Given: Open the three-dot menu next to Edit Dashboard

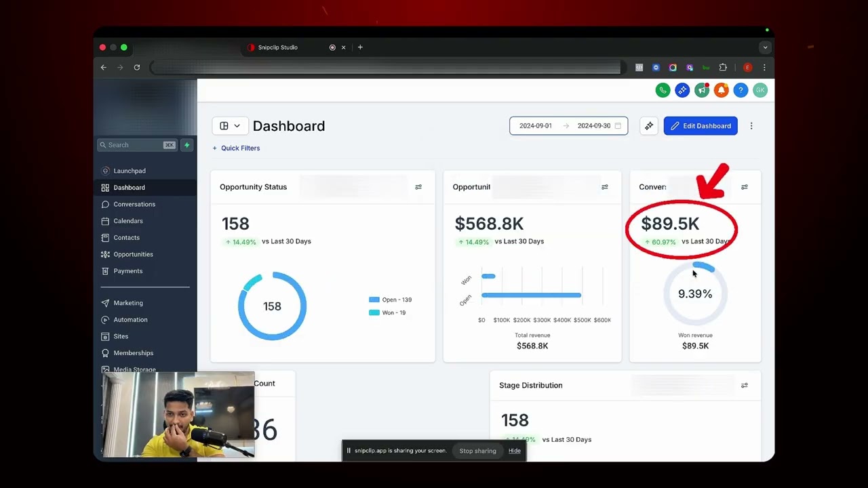Looking at the screenshot, I should [x=751, y=126].
